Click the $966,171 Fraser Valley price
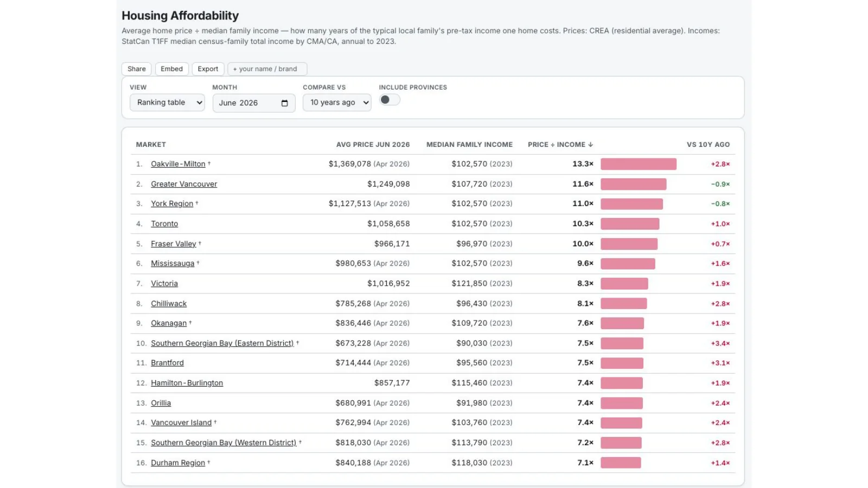The width and height of the screenshot is (868, 488). point(392,244)
